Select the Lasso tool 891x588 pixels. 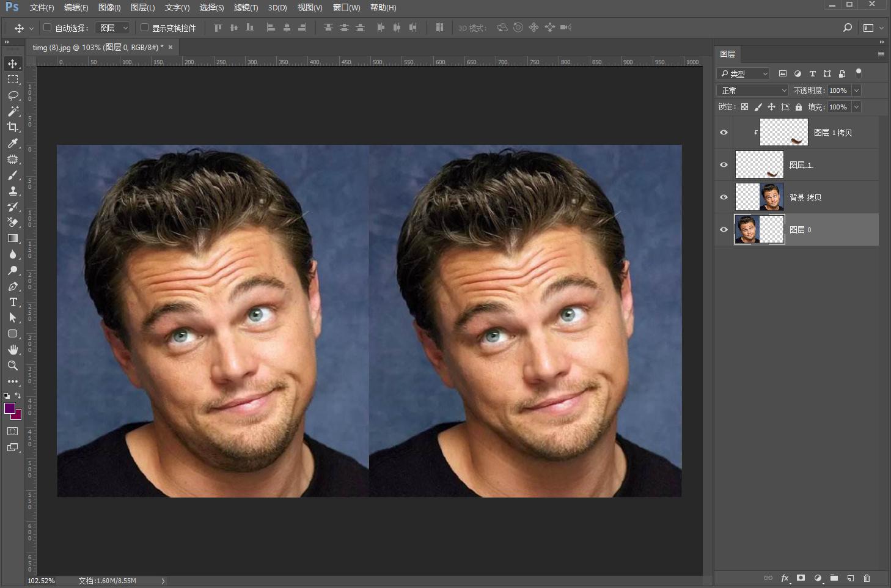pos(12,95)
